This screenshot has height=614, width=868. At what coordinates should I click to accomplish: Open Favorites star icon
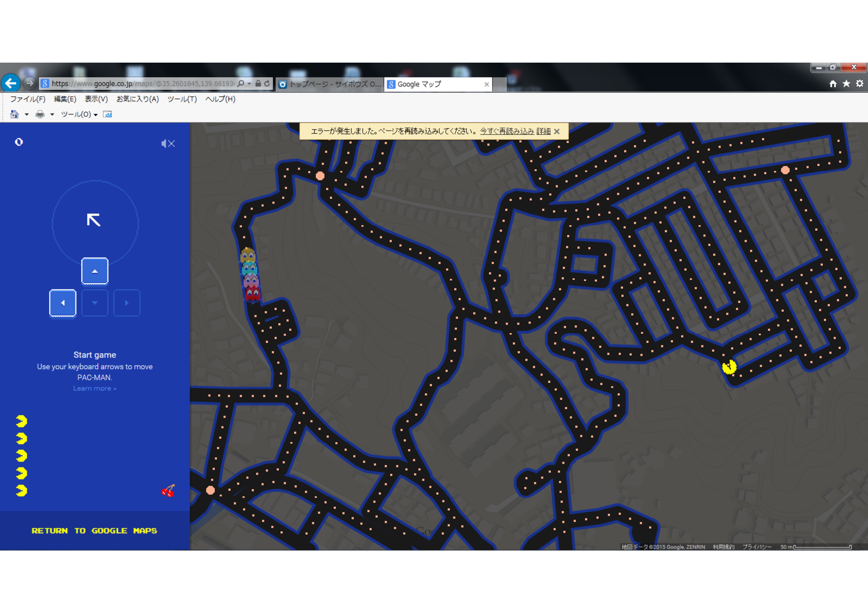846,84
